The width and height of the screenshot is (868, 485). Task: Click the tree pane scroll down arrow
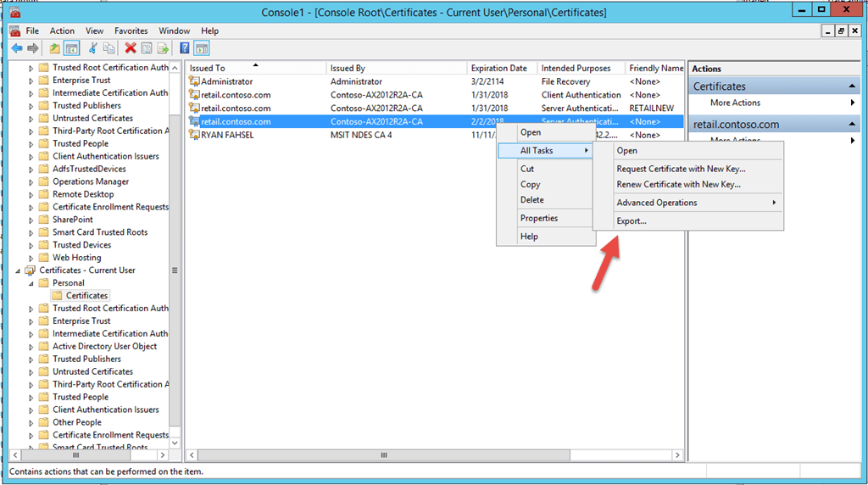pyautogui.click(x=175, y=443)
